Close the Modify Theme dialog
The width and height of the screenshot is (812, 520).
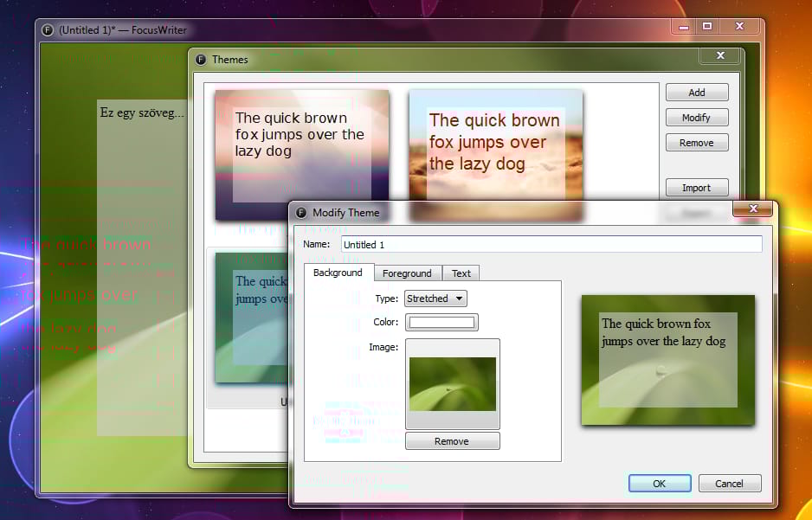(753, 208)
